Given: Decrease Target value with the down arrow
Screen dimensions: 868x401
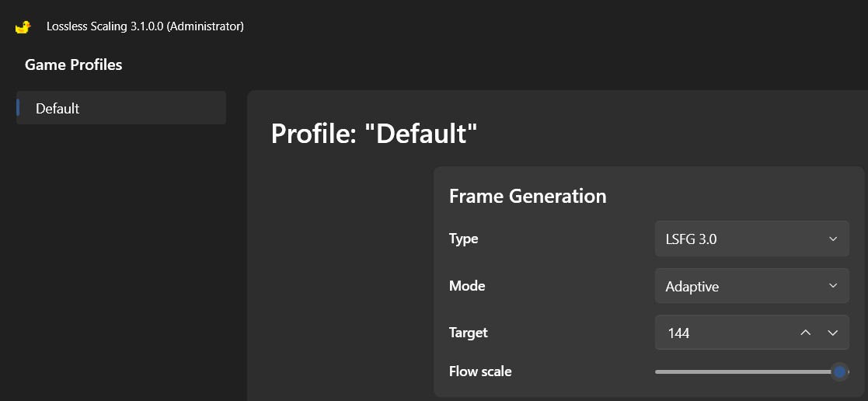Looking at the screenshot, I should pyautogui.click(x=832, y=333).
